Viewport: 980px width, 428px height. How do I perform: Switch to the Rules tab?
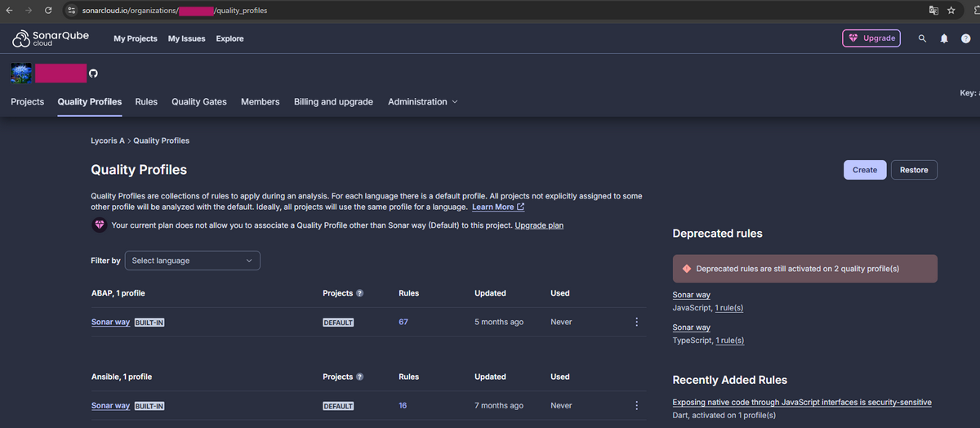pos(146,102)
